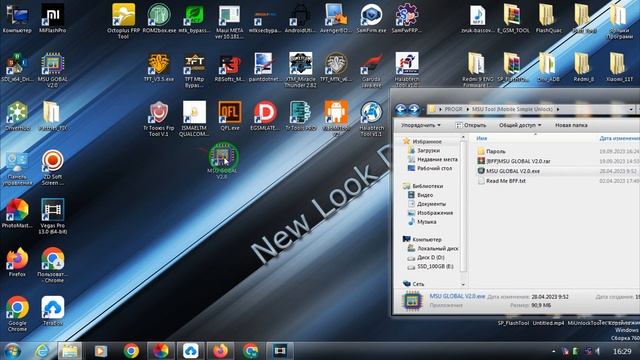
Task: Open SamFirm.exe desktop icon
Action: pos(371,18)
